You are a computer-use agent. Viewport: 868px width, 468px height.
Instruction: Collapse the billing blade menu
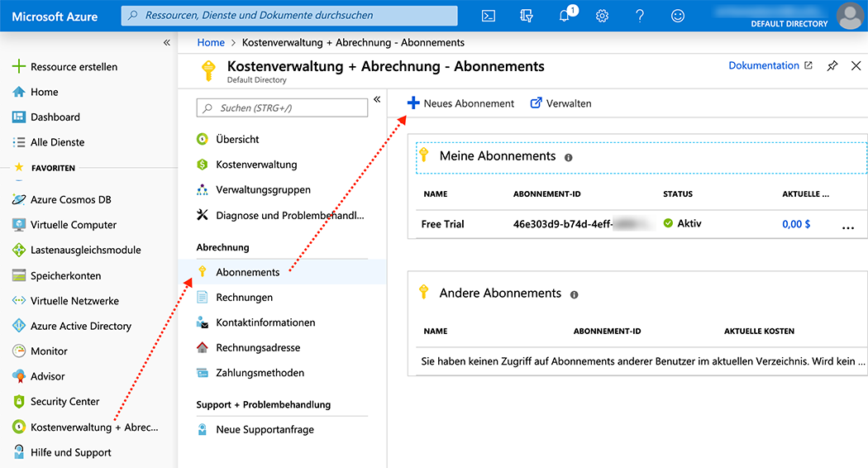(377, 100)
